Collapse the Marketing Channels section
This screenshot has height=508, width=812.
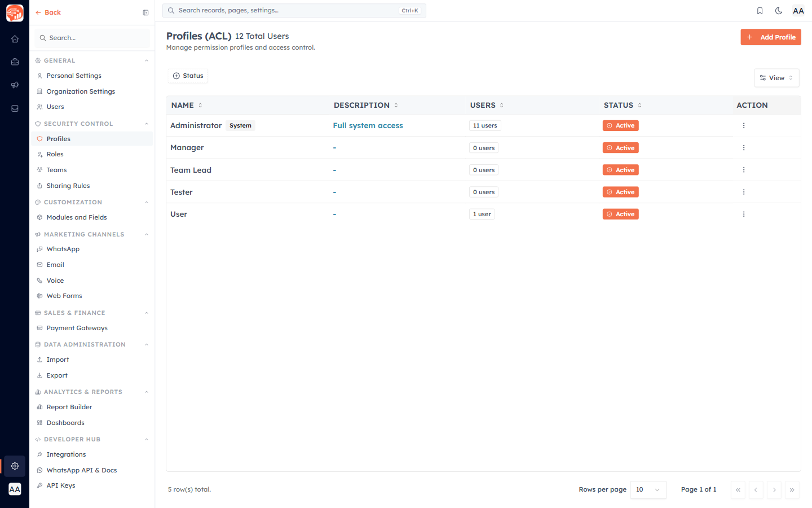[x=147, y=234]
